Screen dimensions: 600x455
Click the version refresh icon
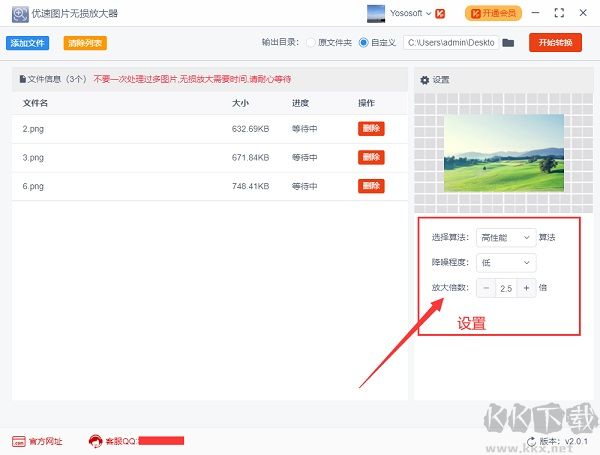coord(531,442)
